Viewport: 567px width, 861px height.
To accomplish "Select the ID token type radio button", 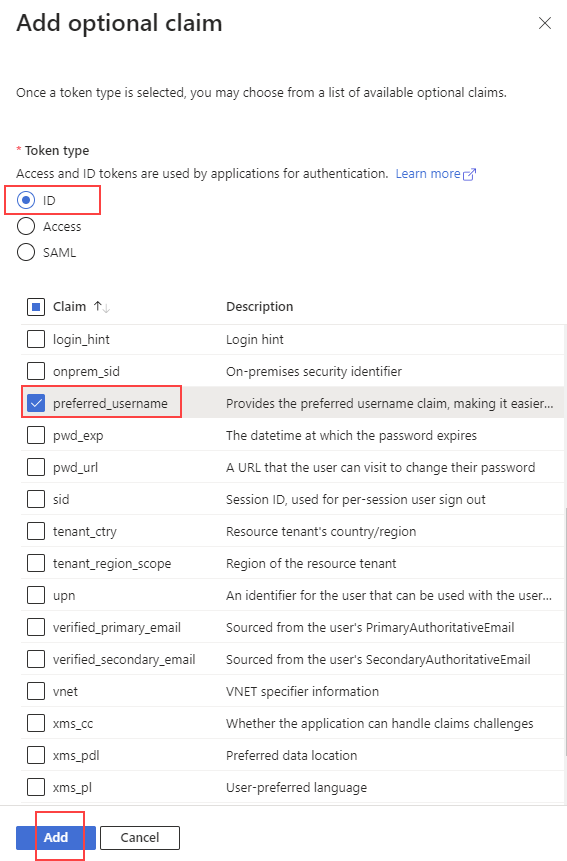I will point(26,200).
